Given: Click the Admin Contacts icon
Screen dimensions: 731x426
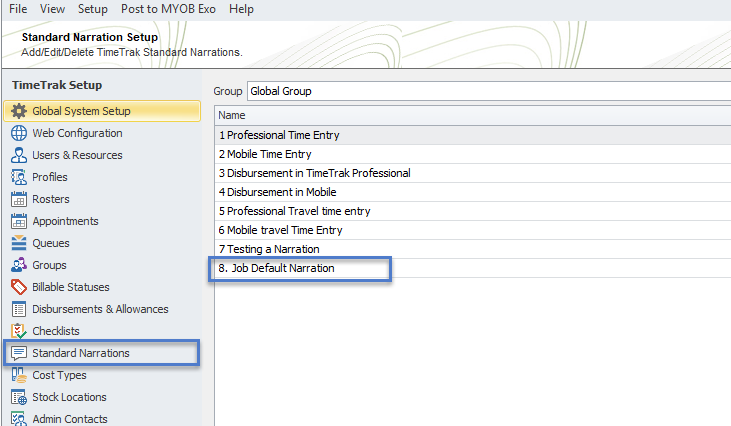Looking at the screenshot, I should [19, 419].
